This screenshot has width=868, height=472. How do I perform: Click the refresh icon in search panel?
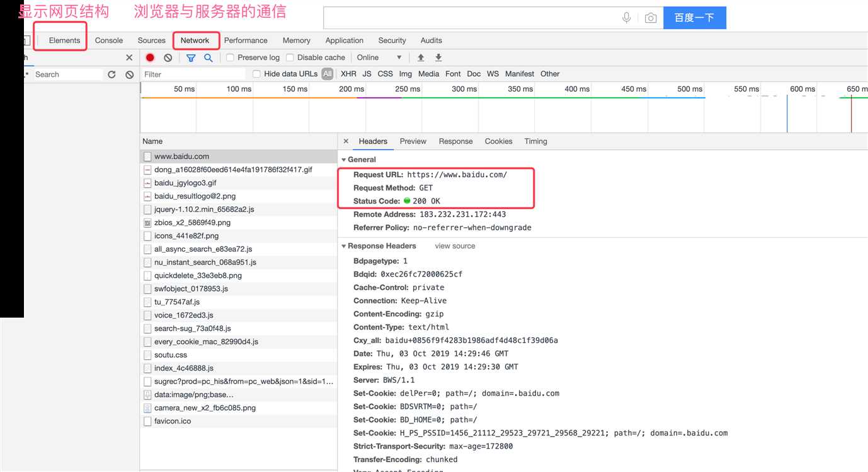(111, 74)
